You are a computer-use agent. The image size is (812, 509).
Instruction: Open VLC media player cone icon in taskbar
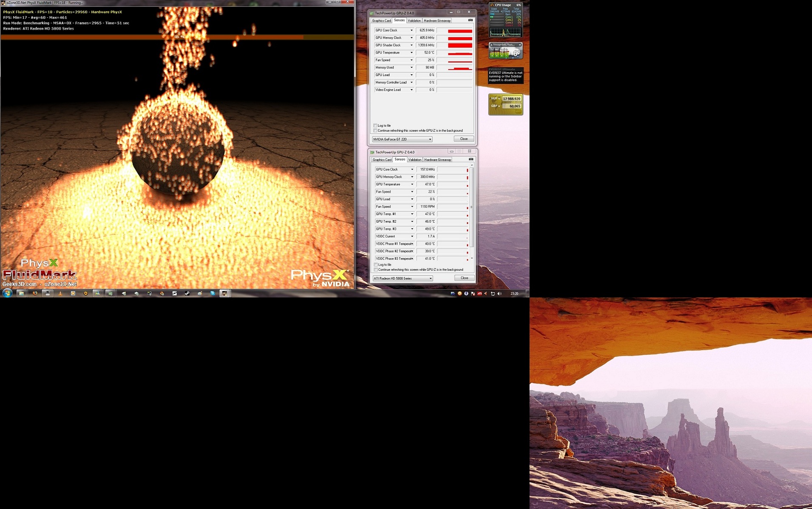pyautogui.click(x=60, y=293)
